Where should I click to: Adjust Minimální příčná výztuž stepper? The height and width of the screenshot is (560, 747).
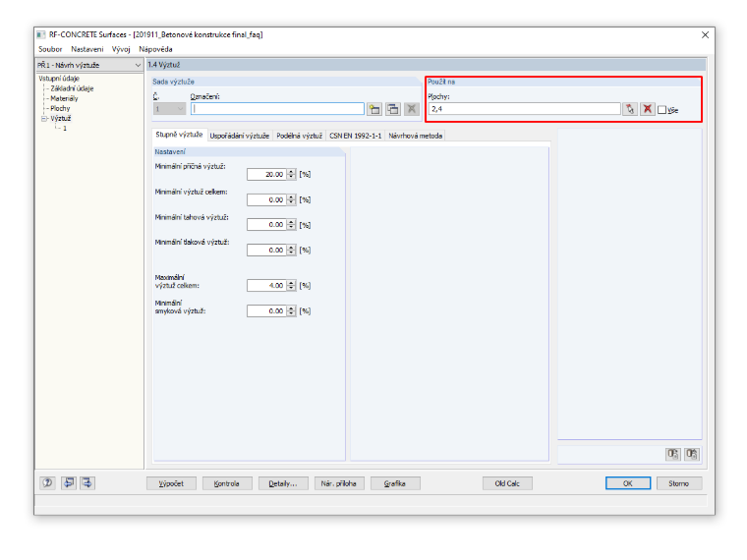click(291, 174)
